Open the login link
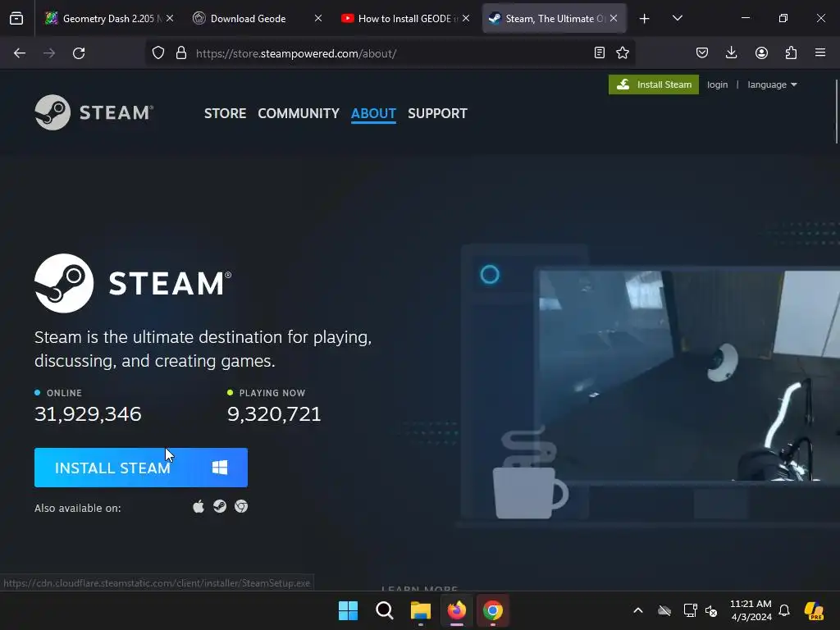The width and height of the screenshot is (840, 630). 717,84
